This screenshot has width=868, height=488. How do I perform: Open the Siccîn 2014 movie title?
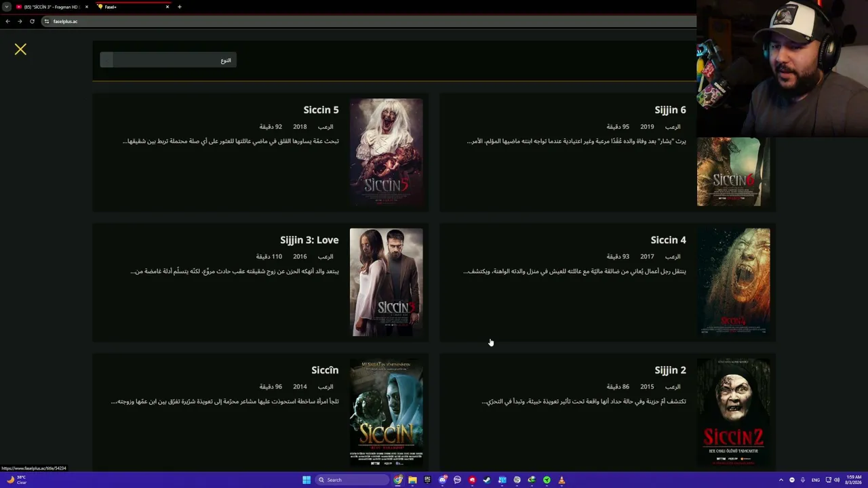tap(325, 370)
